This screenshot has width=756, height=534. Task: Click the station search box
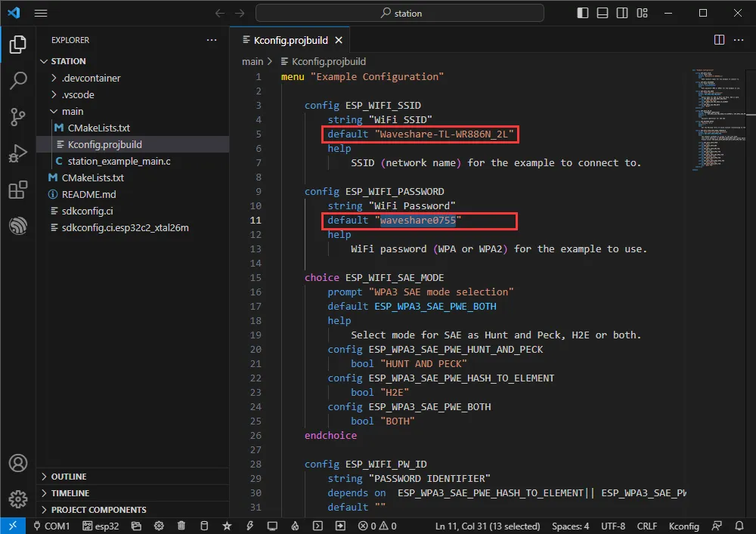click(399, 13)
